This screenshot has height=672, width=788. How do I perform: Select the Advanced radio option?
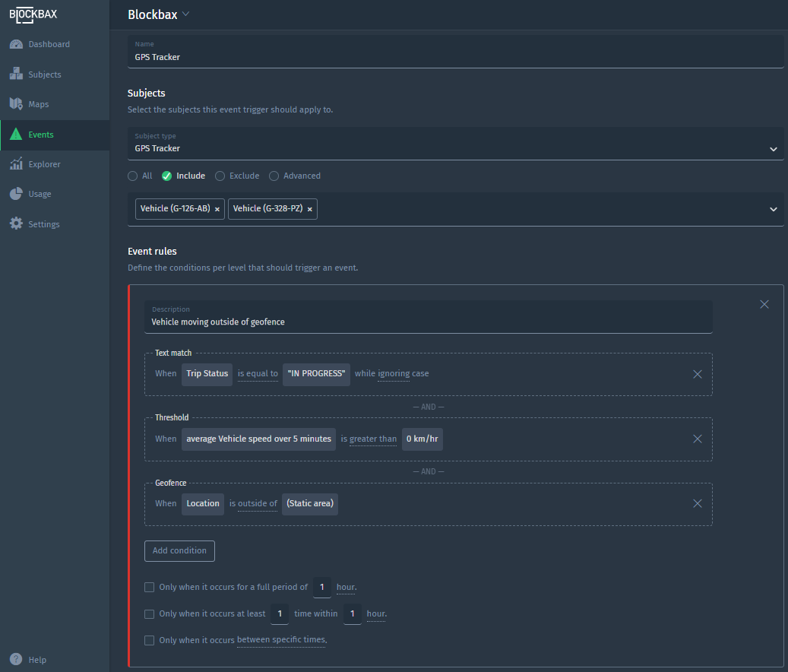[x=274, y=176]
